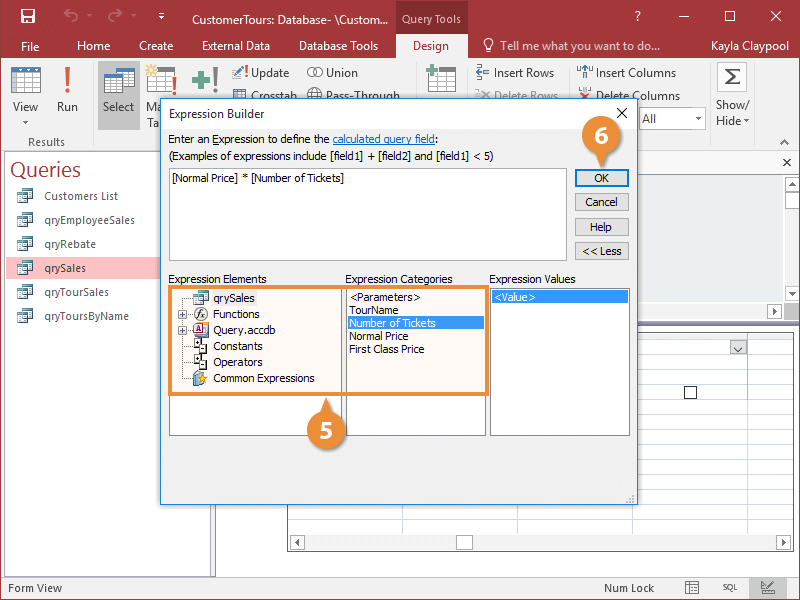Open the External Data tab
The height and width of the screenshot is (600, 800).
236,46
